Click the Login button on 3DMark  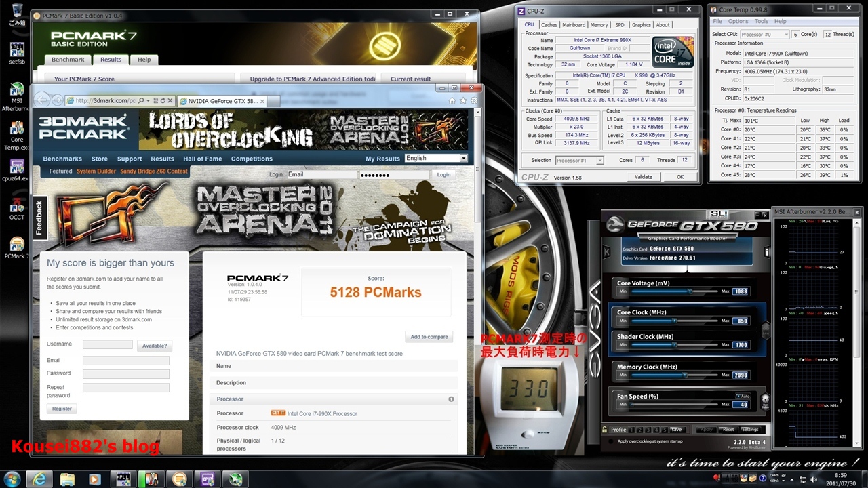click(x=443, y=175)
